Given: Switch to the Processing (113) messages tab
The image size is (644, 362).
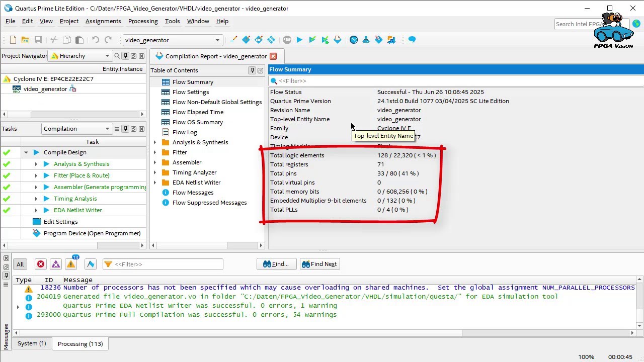Looking at the screenshot, I should pyautogui.click(x=80, y=344).
